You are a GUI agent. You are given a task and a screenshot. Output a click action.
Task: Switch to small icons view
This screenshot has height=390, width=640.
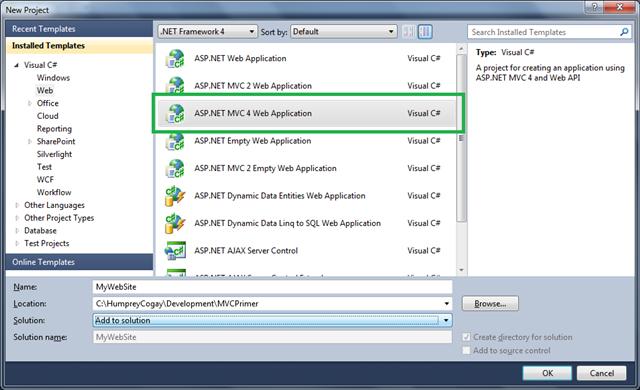[408, 31]
